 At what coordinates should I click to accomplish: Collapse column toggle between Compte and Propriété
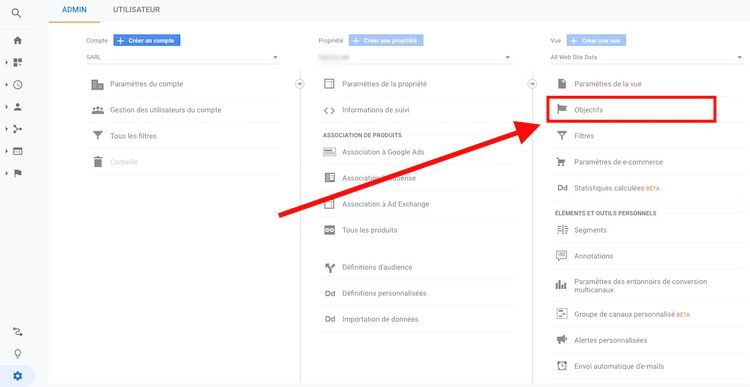coord(300,84)
